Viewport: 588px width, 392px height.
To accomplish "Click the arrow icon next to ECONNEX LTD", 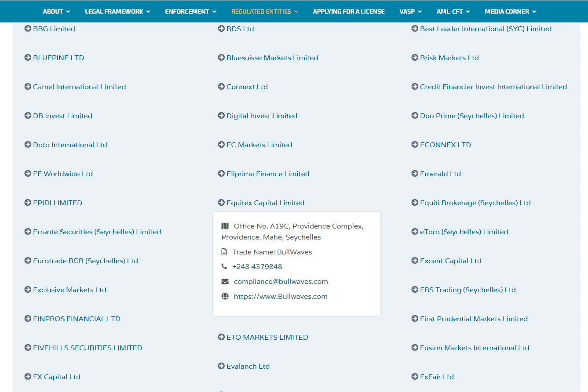I will [x=415, y=145].
